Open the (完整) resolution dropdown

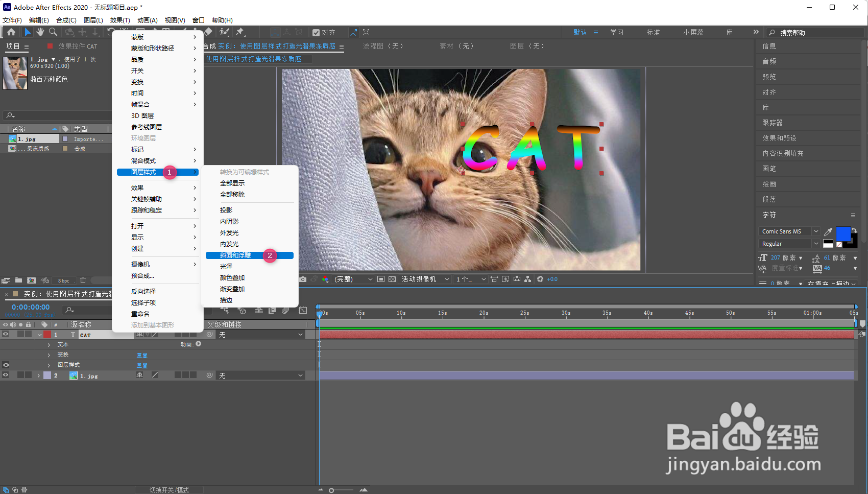[353, 279]
